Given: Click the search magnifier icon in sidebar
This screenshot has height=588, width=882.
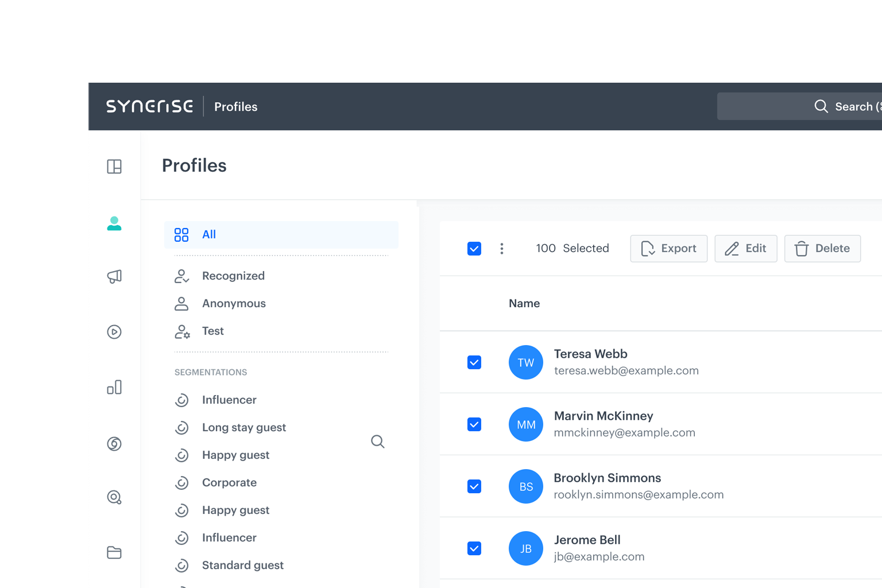Looking at the screenshot, I should click(114, 497).
